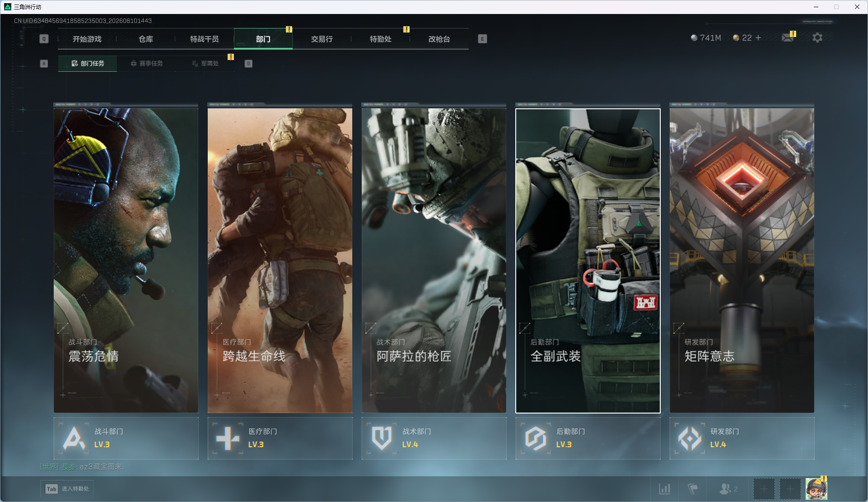Click the first empty squad invite slot
The height and width of the screenshot is (502, 868).
[764, 489]
